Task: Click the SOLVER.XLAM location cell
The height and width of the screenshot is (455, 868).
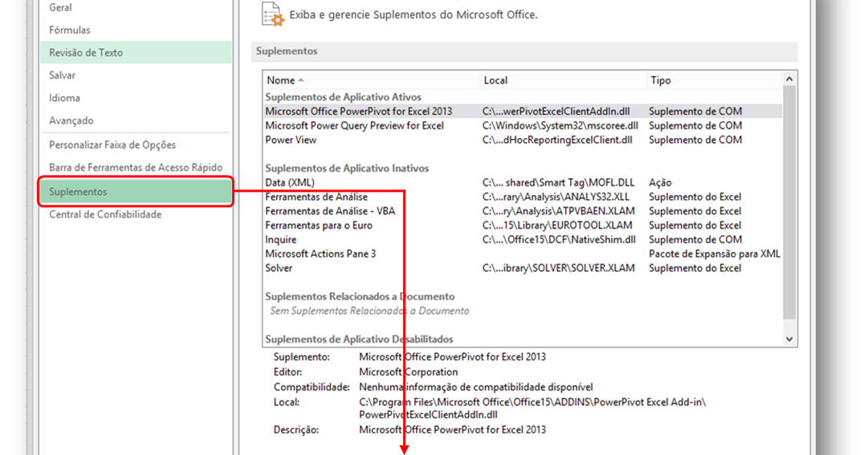Action: click(x=559, y=269)
